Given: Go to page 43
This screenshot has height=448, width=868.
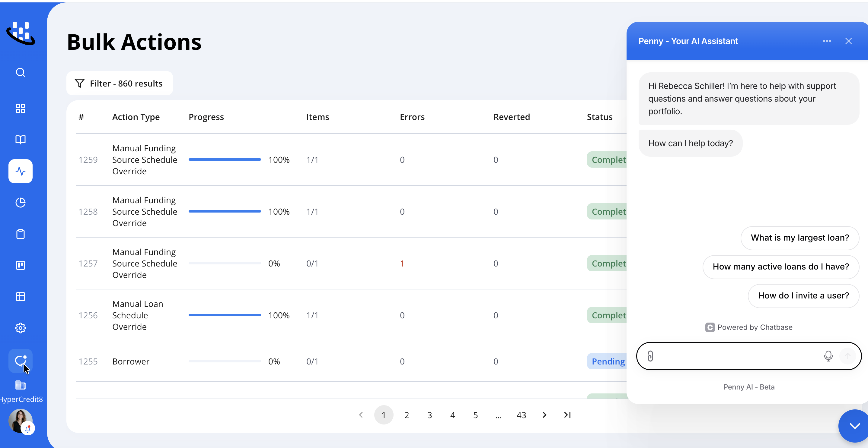Looking at the screenshot, I should (x=521, y=415).
